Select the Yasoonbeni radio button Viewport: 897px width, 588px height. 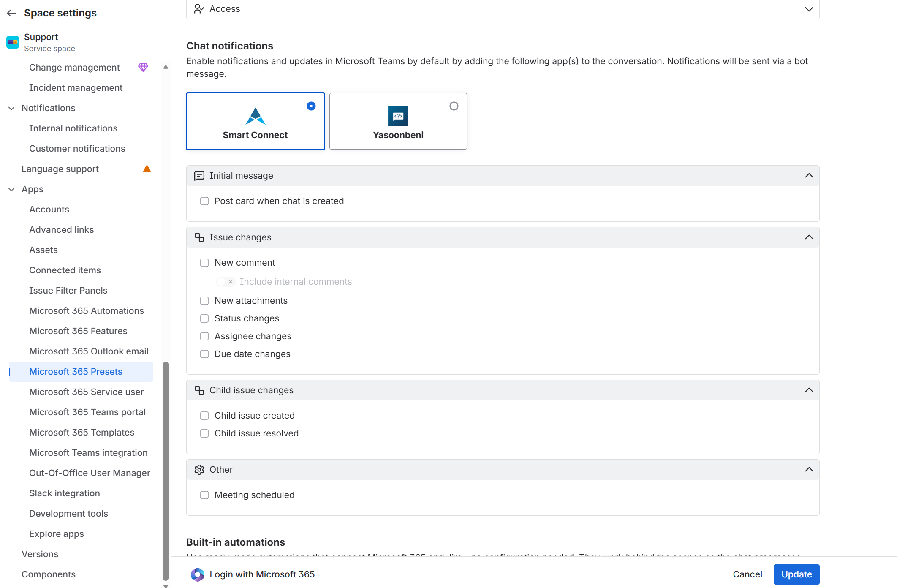454,106
